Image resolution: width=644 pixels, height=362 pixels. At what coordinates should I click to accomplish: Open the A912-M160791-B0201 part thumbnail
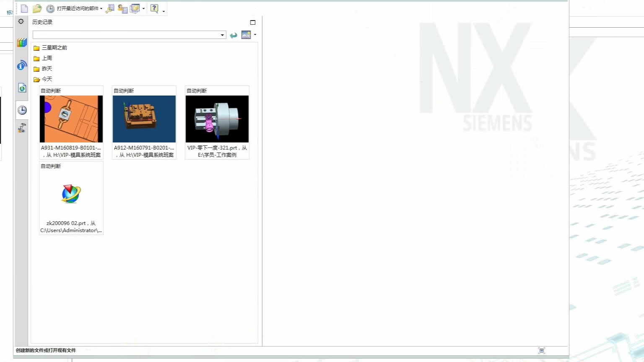click(x=144, y=119)
